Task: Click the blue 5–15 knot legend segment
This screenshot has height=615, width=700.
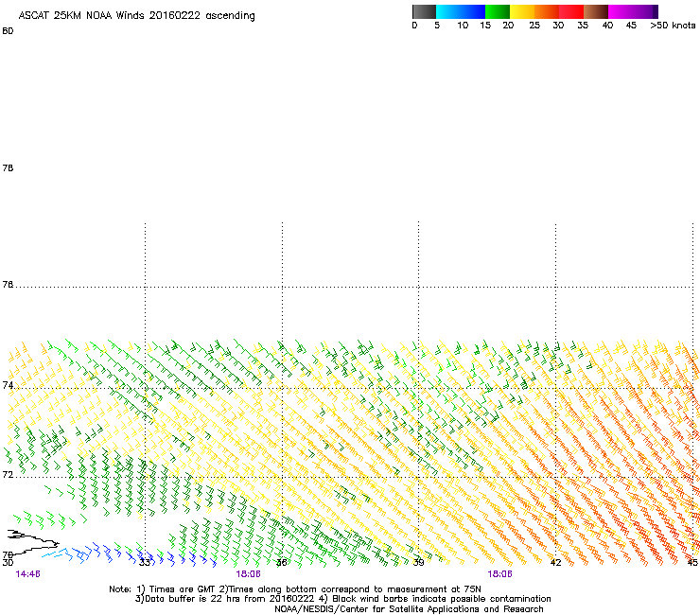Action: pos(461,11)
